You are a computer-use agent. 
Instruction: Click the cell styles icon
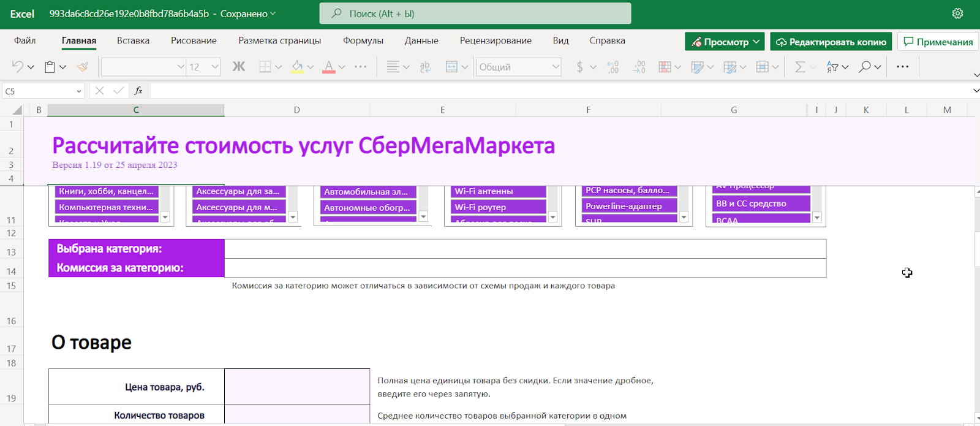pos(729,67)
